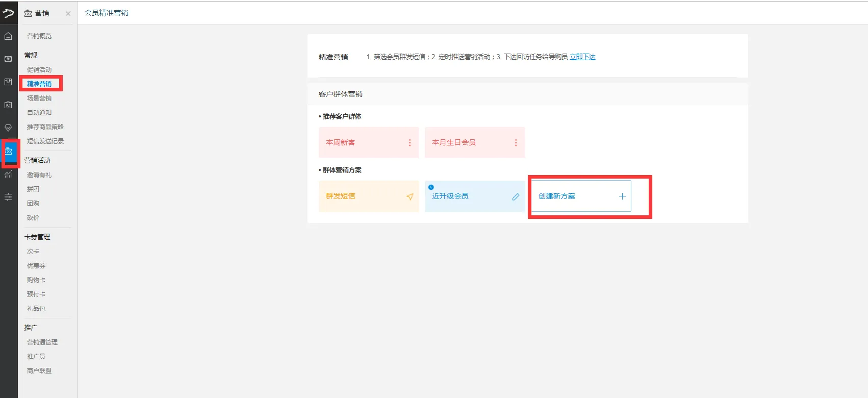Image resolution: width=868 pixels, height=398 pixels.
Task: Click the 立即下达 link
Action: point(582,57)
